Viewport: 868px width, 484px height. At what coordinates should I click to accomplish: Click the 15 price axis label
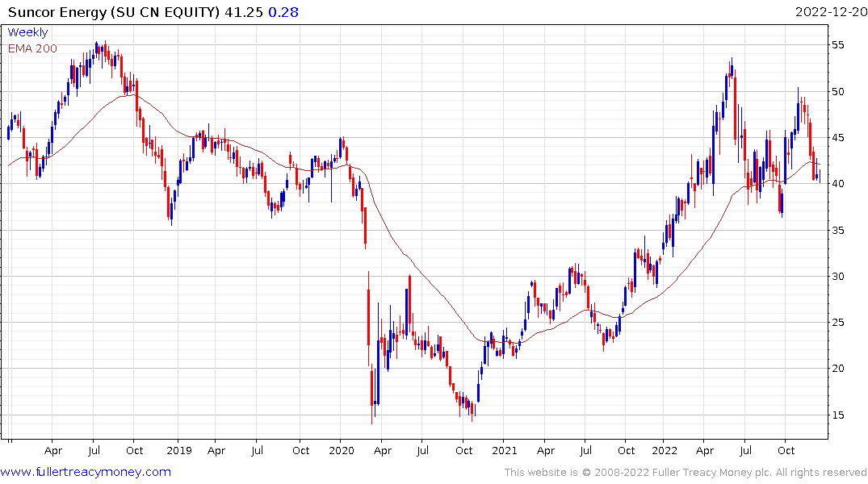coord(838,415)
